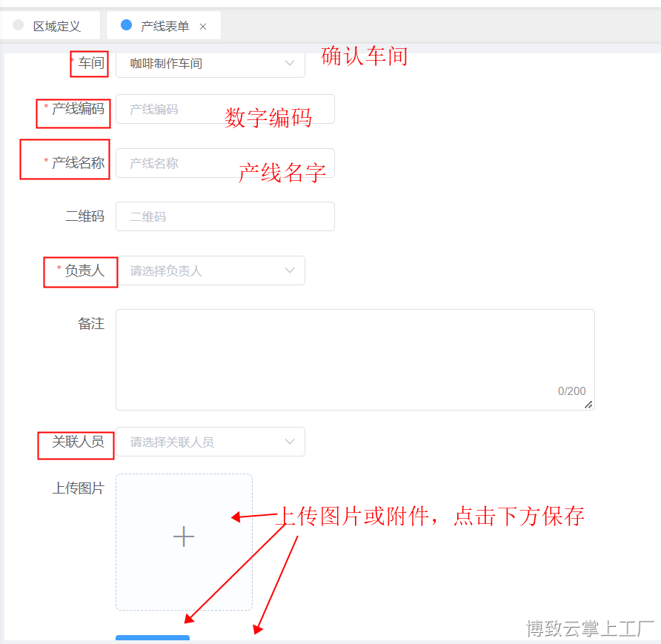Open the 请选择负责人 dropdown
The height and width of the screenshot is (644, 661).
[x=210, y=270]
